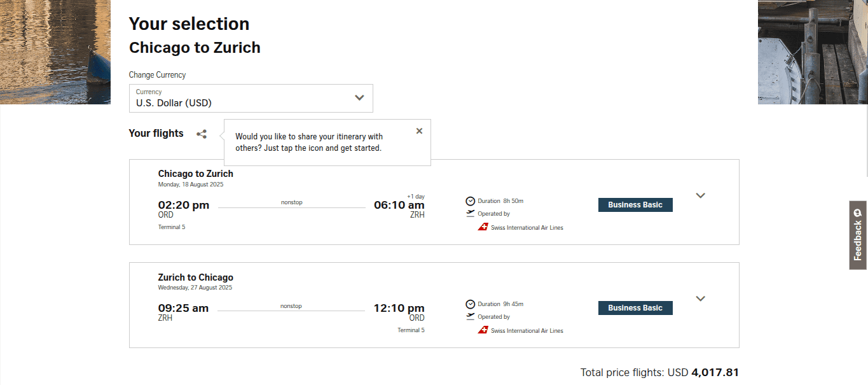
Task: Open the share itinerary icon
Action: coord(202,134)
